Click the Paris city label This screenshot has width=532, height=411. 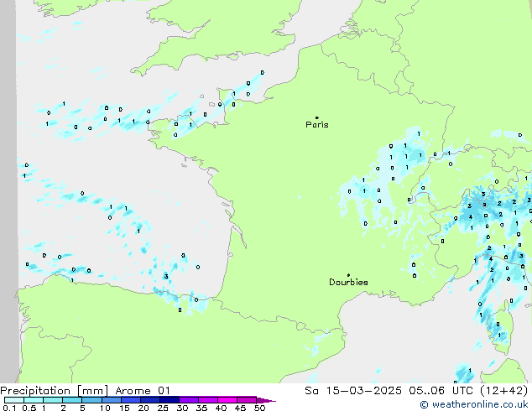point(317,125)
